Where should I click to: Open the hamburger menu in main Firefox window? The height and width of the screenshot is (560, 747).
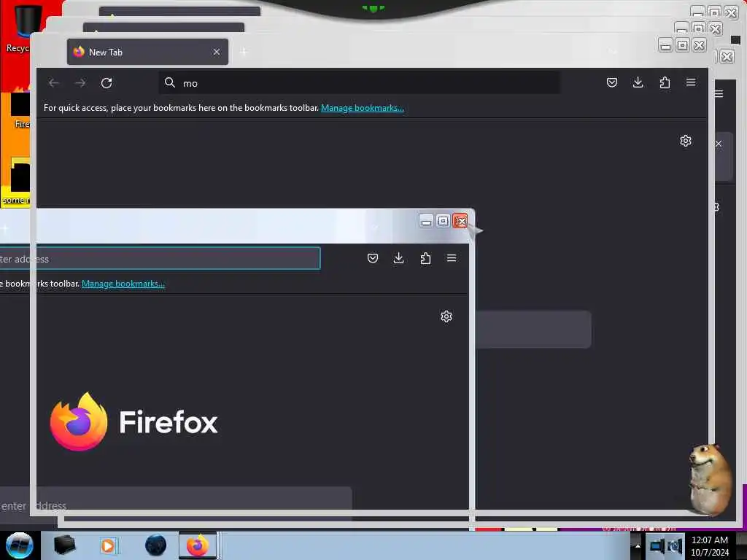click(691, 82)
